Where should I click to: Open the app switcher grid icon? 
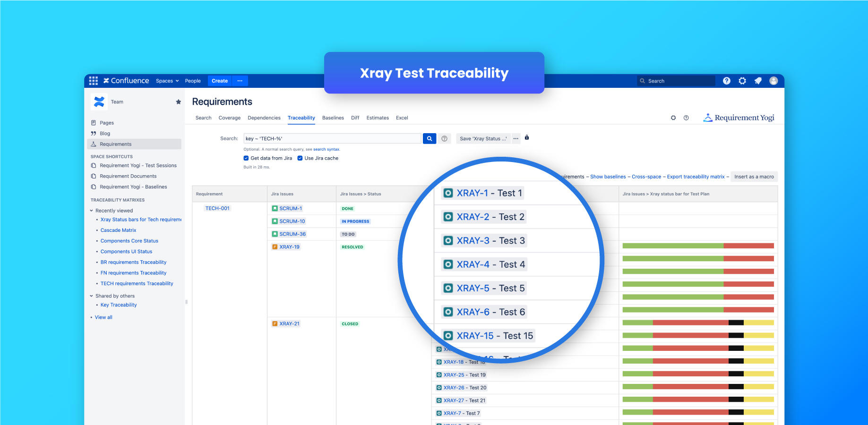click(94, 81)
